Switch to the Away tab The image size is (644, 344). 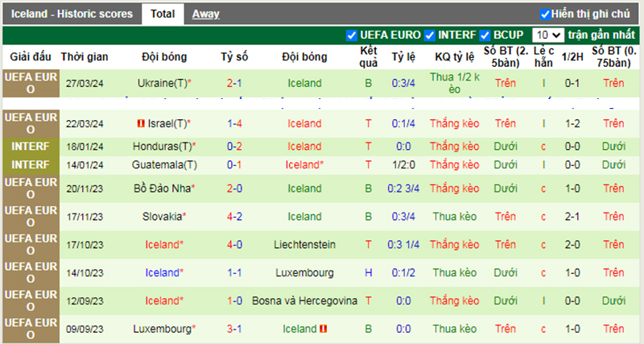(x=205, y=14)
